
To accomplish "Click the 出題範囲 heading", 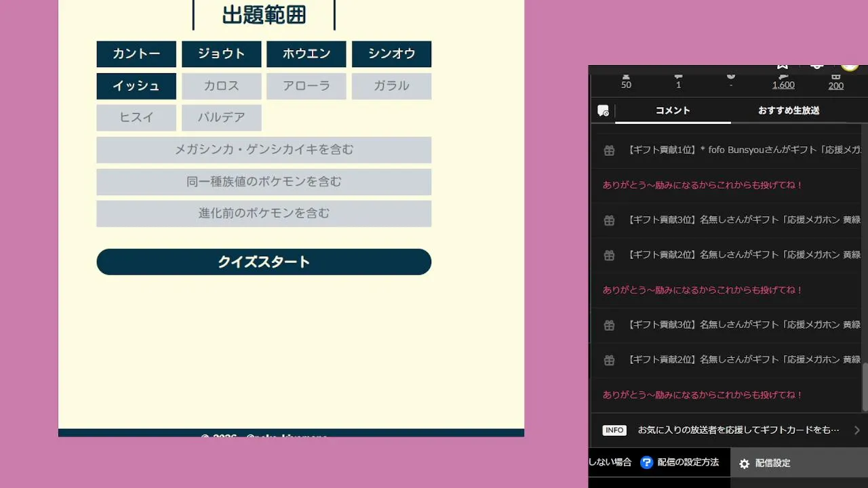I will point(264,15).
